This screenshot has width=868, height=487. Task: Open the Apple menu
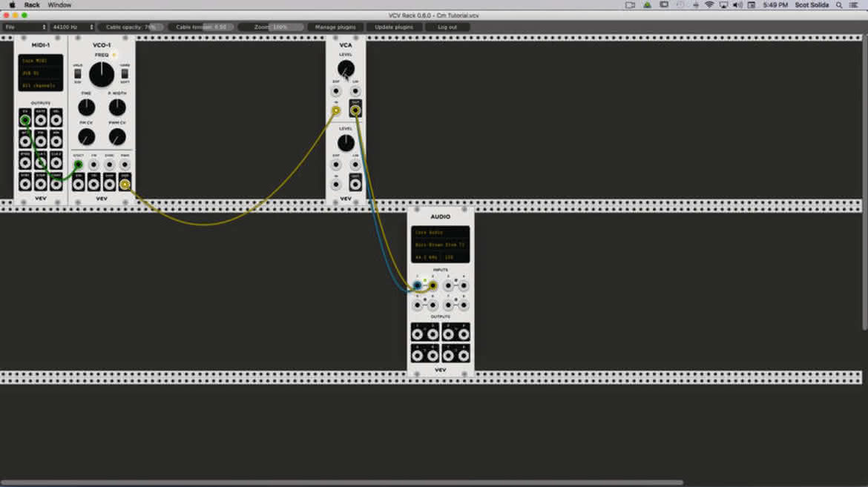click(x=12, y=5)
